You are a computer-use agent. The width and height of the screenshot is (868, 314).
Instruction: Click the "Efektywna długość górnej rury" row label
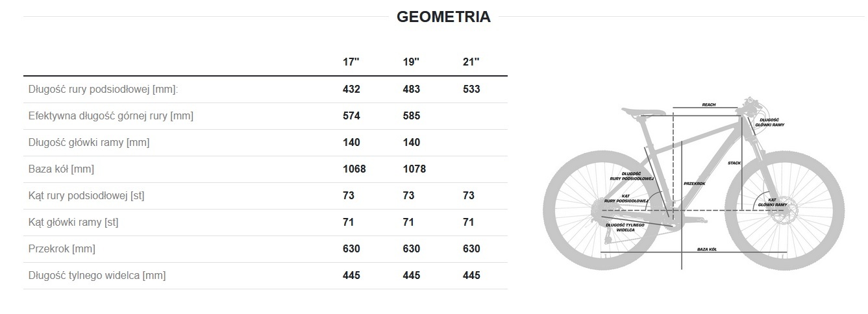111,116
